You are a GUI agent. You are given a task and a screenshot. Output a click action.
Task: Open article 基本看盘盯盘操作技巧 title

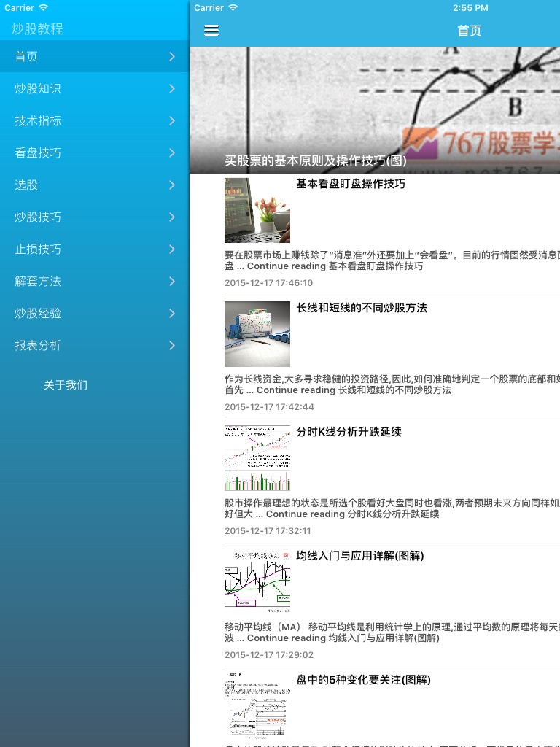(x=351, y=184)
